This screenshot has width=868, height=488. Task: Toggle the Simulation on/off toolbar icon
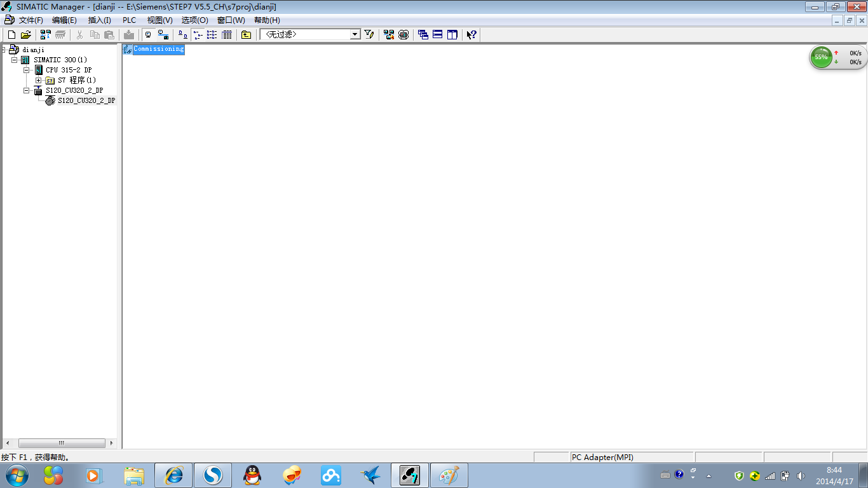tap(403, 35)
